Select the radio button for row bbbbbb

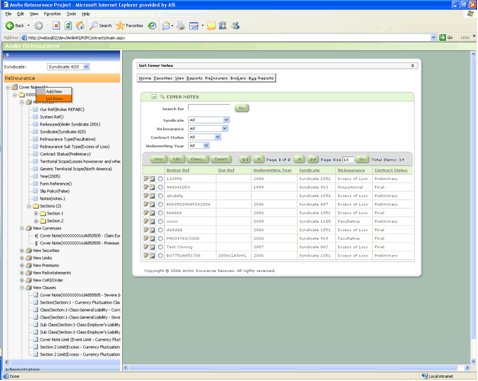click(x=160, y=213)
